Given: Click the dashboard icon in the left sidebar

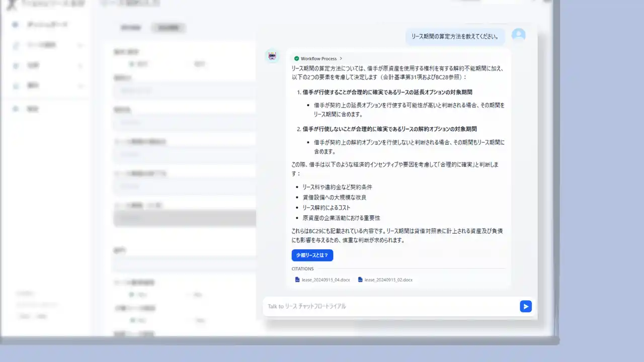Looking at the screenshot, I should (x=16, y=25).
